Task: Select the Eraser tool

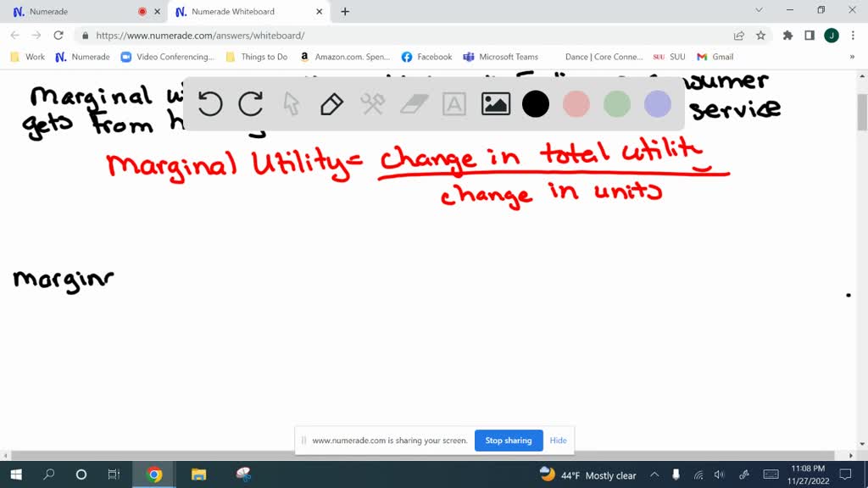Action: pyautogui.click(x=412, y=103)
